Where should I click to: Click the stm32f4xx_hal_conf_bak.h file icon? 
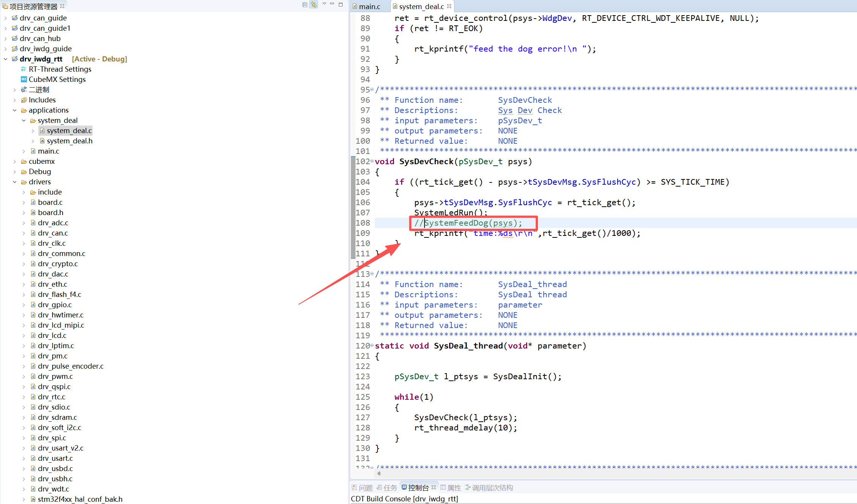(x=33, y=499)
